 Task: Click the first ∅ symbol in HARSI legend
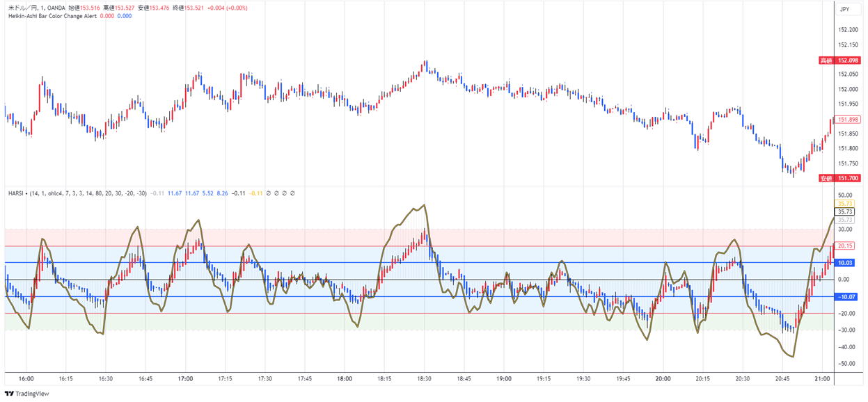[268, 193]
